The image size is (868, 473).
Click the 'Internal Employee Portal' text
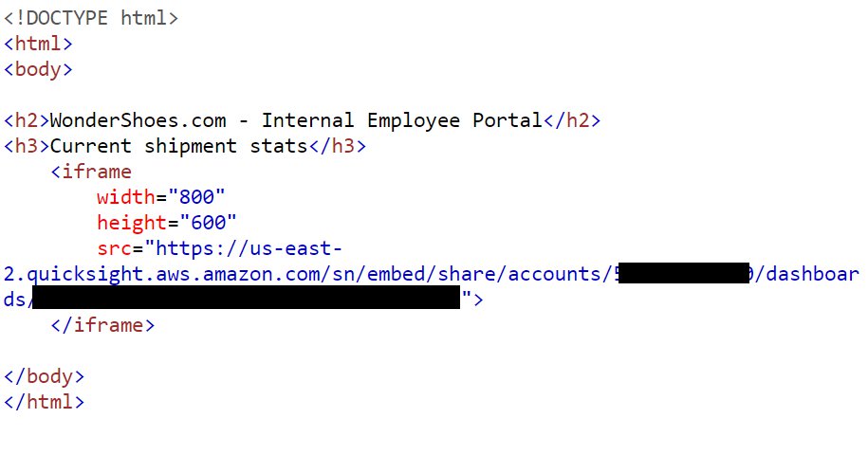(x=401, y=120)
